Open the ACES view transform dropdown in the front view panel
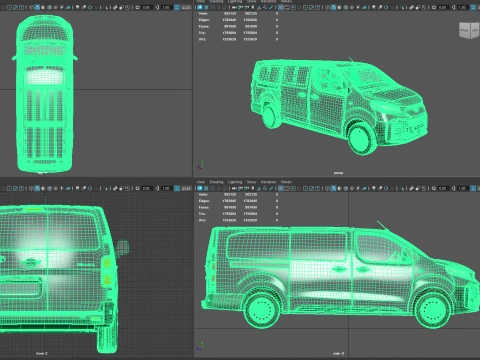This screenshot has height=360, width=480. click(x=186, y=188)
